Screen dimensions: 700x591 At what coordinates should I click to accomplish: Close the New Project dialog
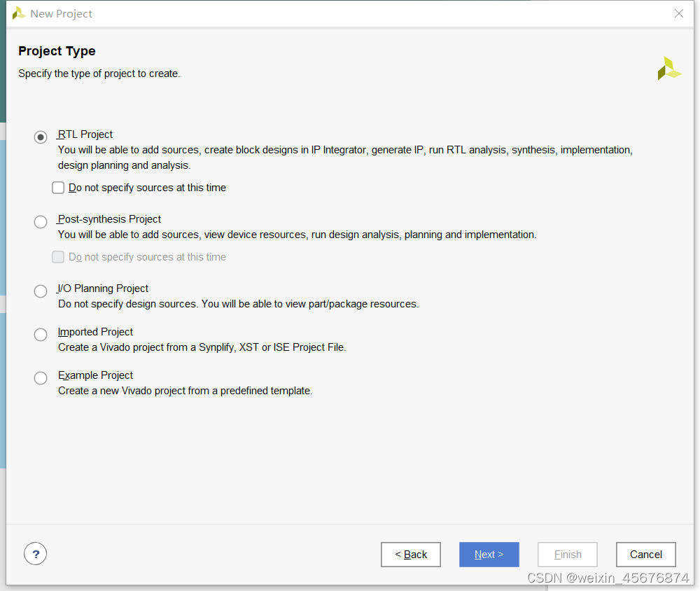point(678,13)
